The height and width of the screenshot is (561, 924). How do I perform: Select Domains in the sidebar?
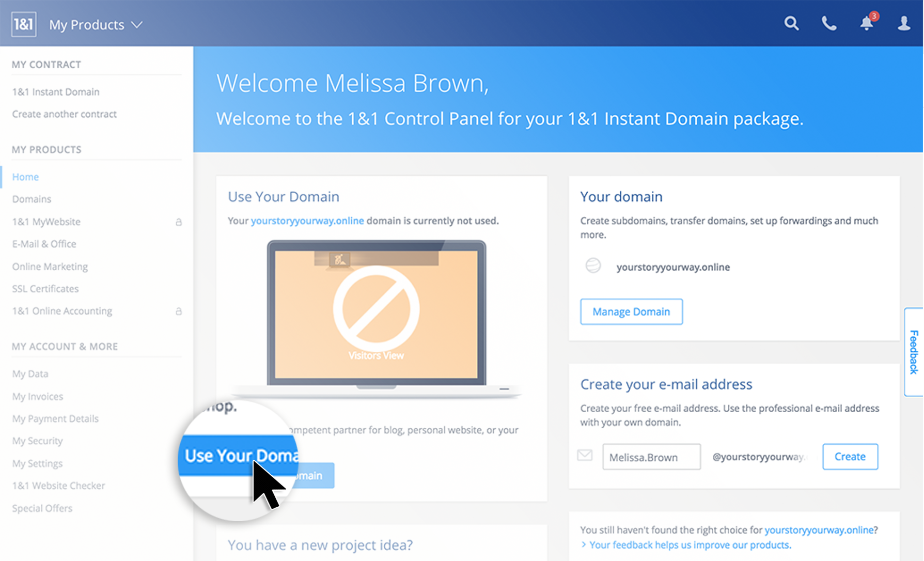[x=32, y=199]
